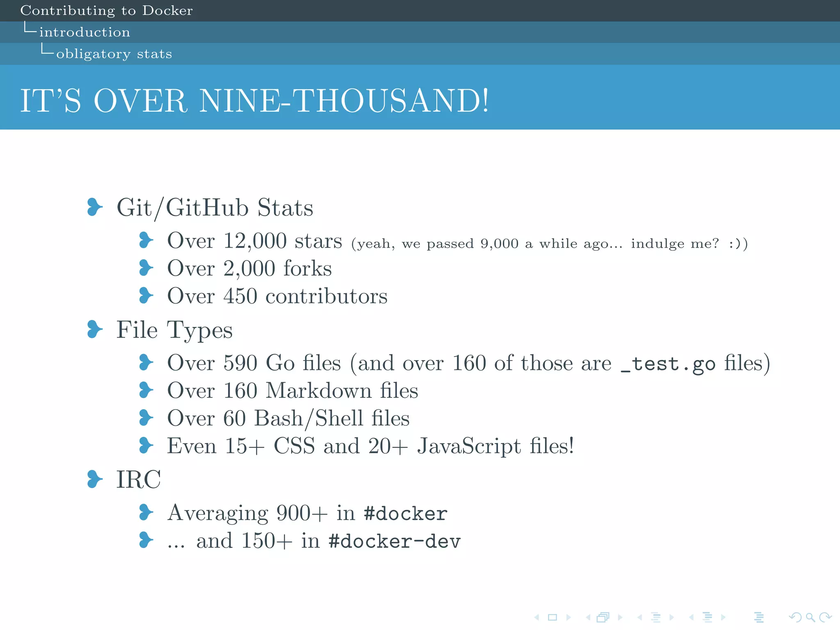Open search with magnifier icon
Viewport: 840px width, 630px height.
point(810,617)
